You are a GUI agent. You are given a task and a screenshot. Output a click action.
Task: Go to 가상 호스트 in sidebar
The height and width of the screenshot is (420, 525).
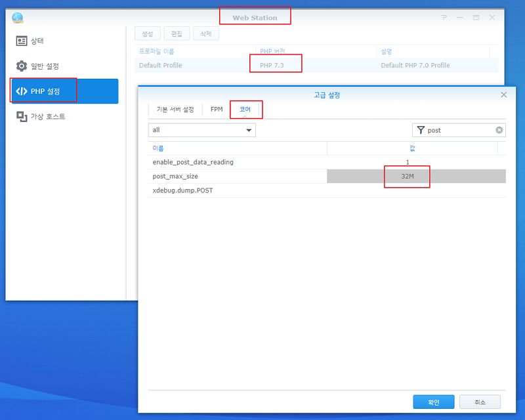point(48,117)
